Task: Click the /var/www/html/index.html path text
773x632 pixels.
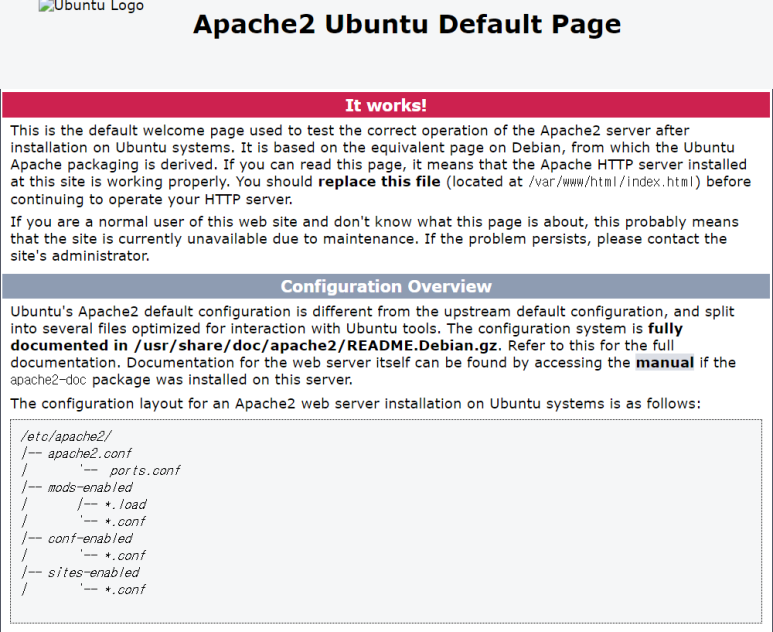Action: pos(612,182)
